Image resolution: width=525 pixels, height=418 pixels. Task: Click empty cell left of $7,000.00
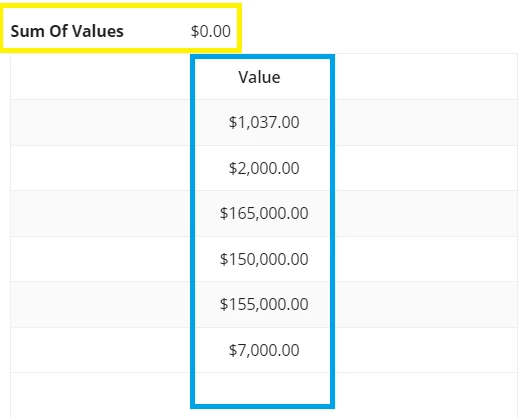pyautogui.click(x=100, y=350)
